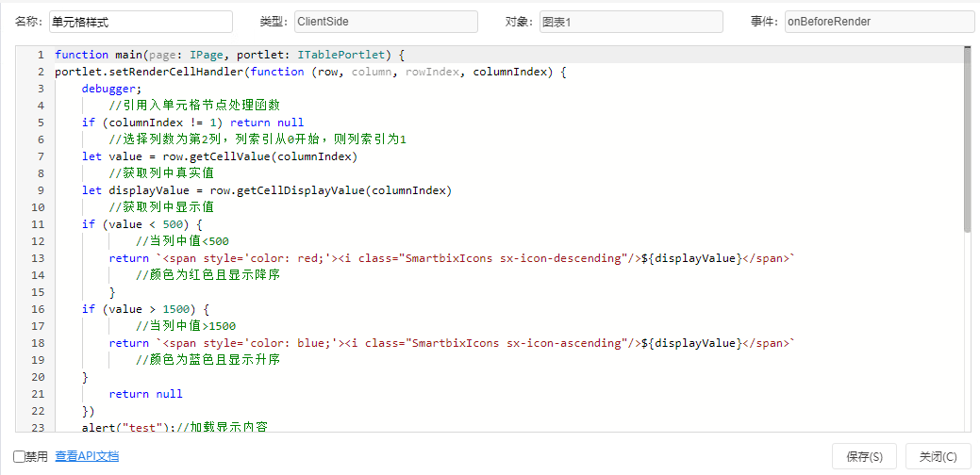This screenshot has width=980, height=475.
Task: Click the 'if (value > 1500) {' line
Action: 145,309
